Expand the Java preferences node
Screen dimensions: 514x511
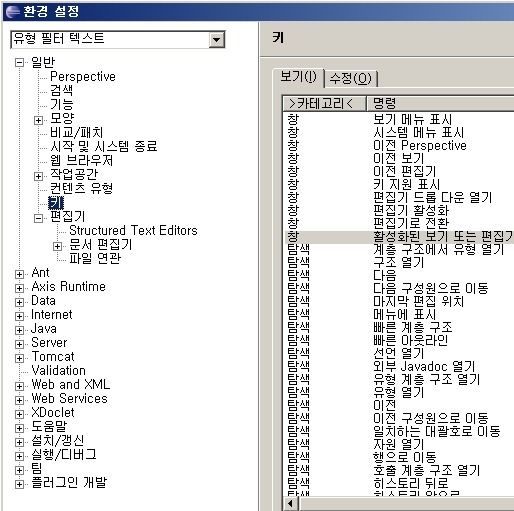coord(20,330)
